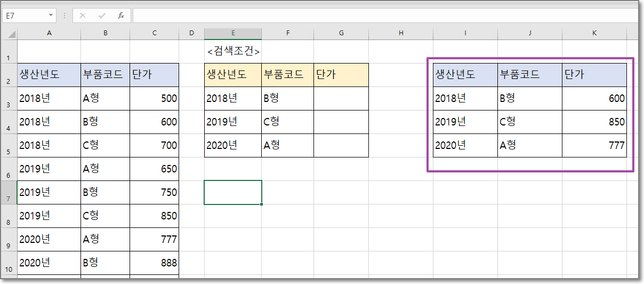Click 2019년 cell in column A row 6
Screen dimensions: 644x284
(x=49, y=169)
